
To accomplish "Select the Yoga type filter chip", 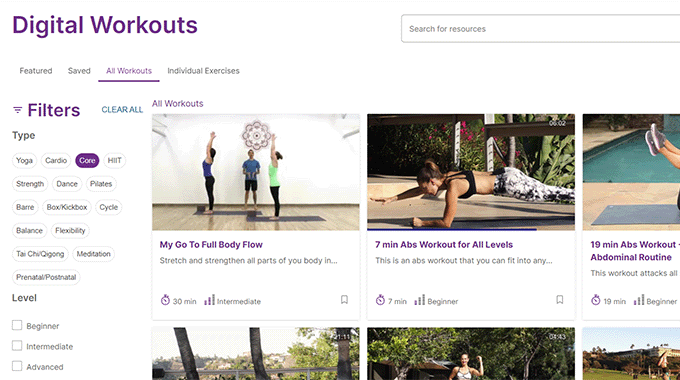I will point(24,161).
